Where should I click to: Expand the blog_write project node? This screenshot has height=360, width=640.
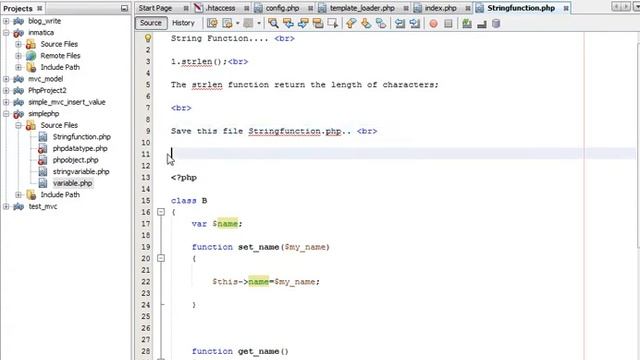[6, 21]
